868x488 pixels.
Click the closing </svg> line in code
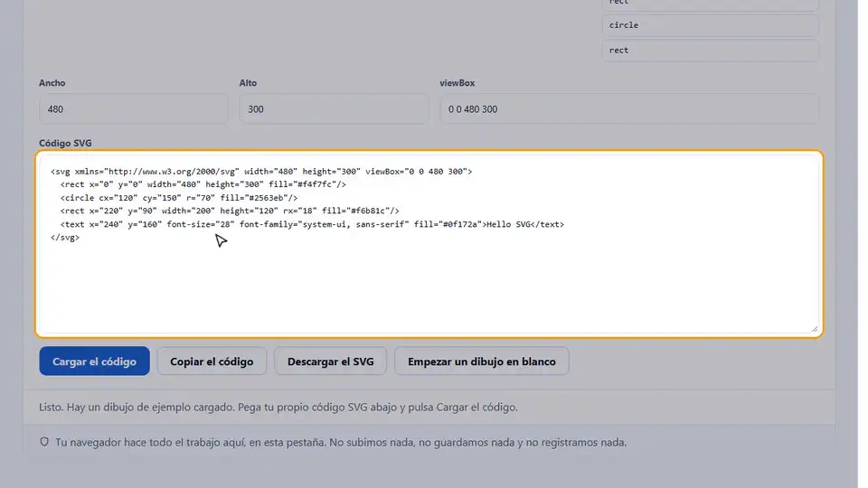pyautogui.click(x=65, y=238)
